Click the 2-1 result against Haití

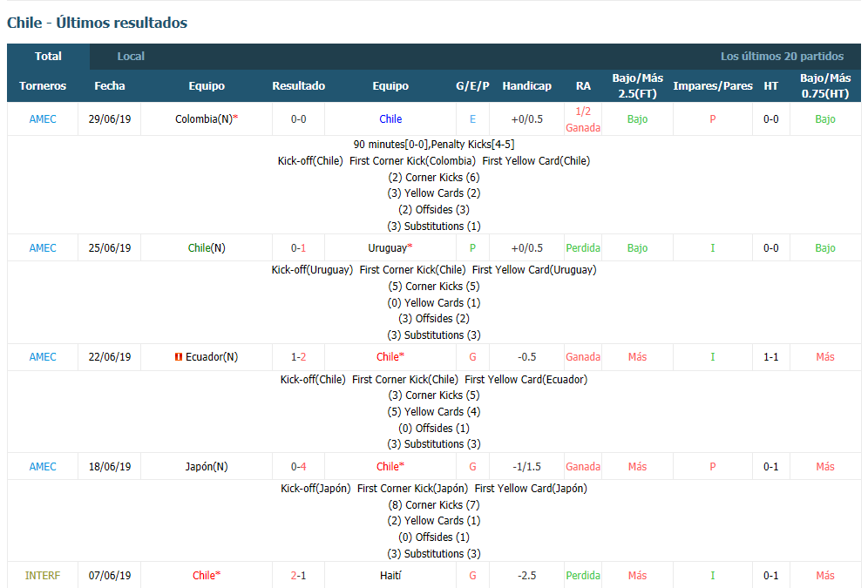(298, 575)
